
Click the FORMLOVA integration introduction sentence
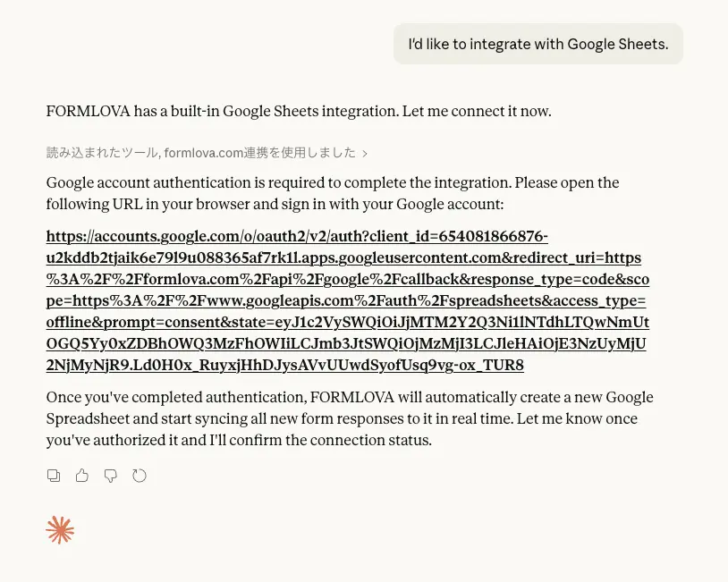click(298, 111)
